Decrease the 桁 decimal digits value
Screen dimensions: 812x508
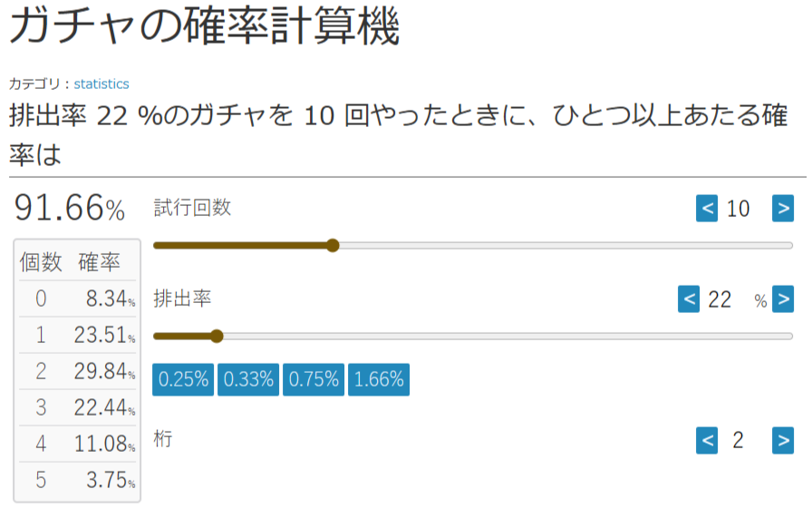point(707,441)
